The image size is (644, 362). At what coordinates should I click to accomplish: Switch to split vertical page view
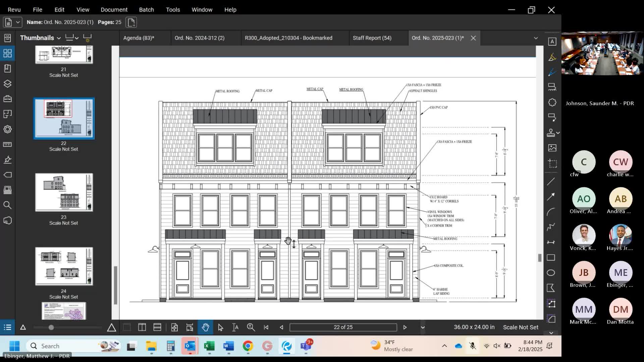click(x=142, y=327)
